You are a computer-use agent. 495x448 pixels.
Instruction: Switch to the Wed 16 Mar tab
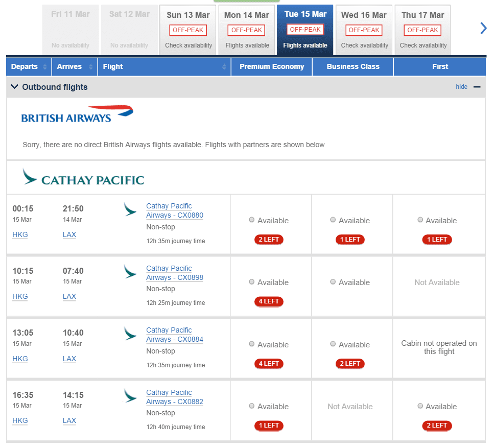pos(364,30)
